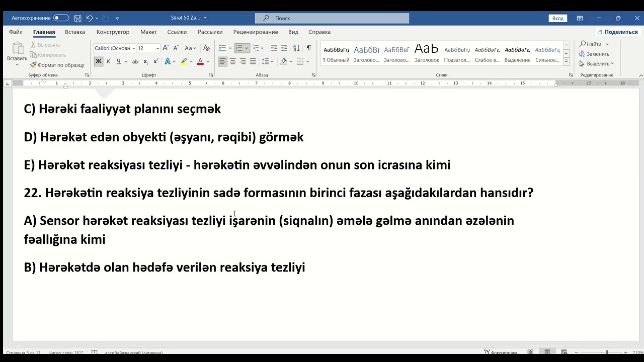Increase font size with the A-up icon
This screenshot has height=362, width=644.
click(166, 48)
